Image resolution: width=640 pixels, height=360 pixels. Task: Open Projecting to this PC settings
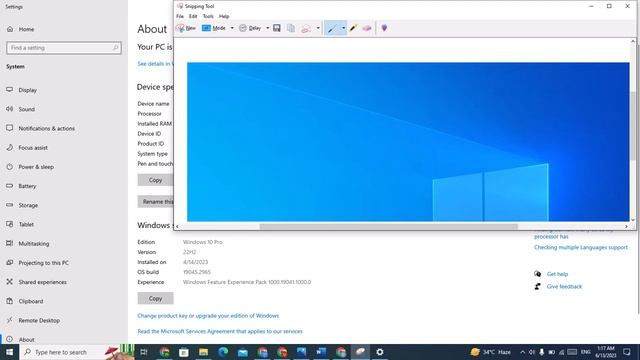(44, 262)
